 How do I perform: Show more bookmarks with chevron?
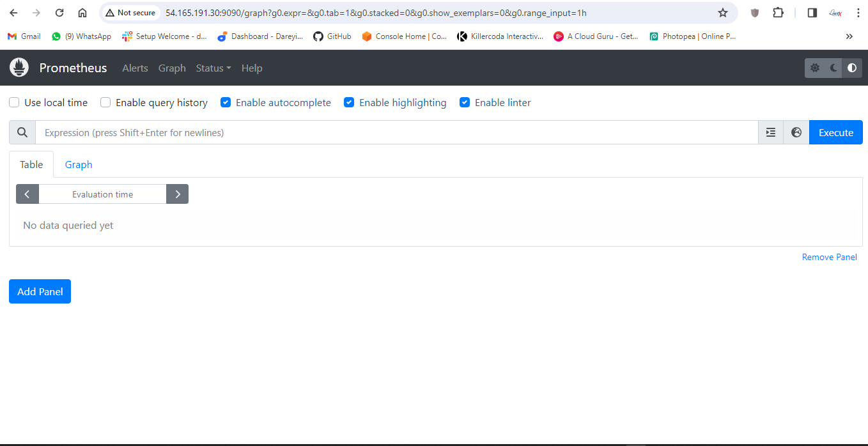tap(849, 36)
